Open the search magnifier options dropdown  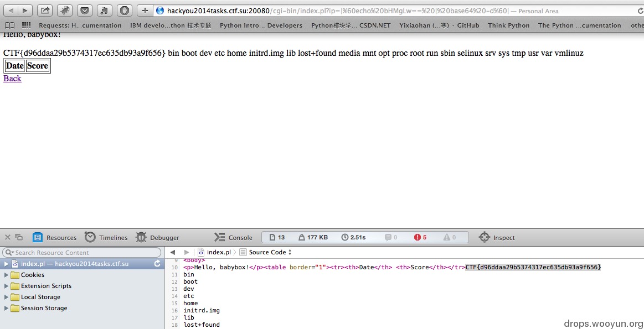point(9,252)
